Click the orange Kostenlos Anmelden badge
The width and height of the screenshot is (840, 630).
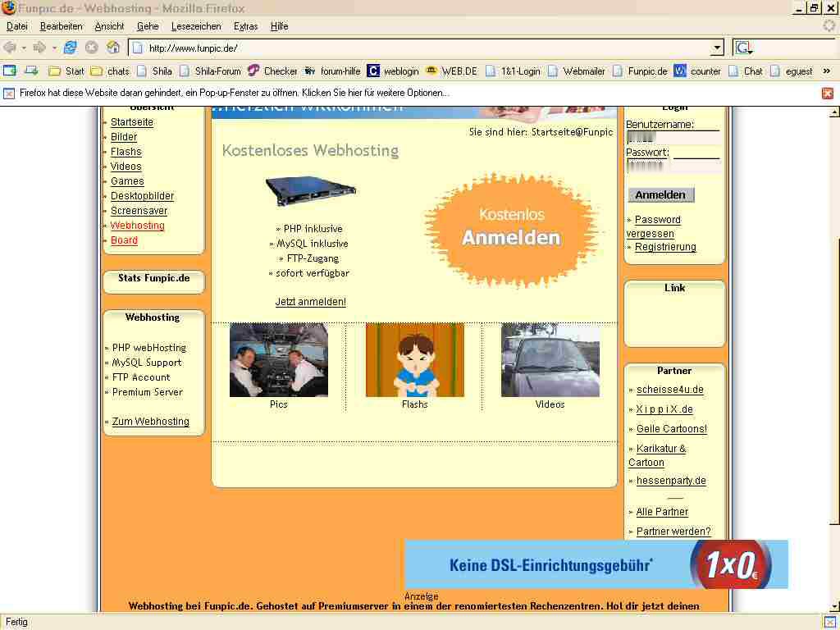pyautogui.click(x=511, y=230)
